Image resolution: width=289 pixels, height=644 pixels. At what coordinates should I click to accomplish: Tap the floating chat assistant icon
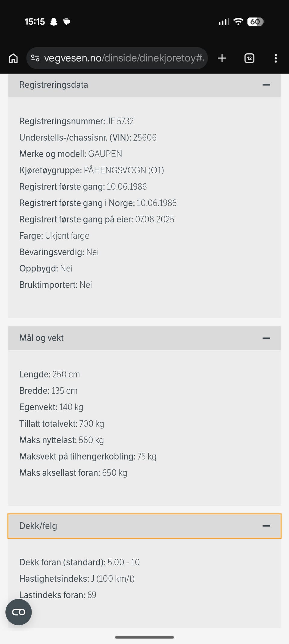pyautogui.click(x=19, y=612)
